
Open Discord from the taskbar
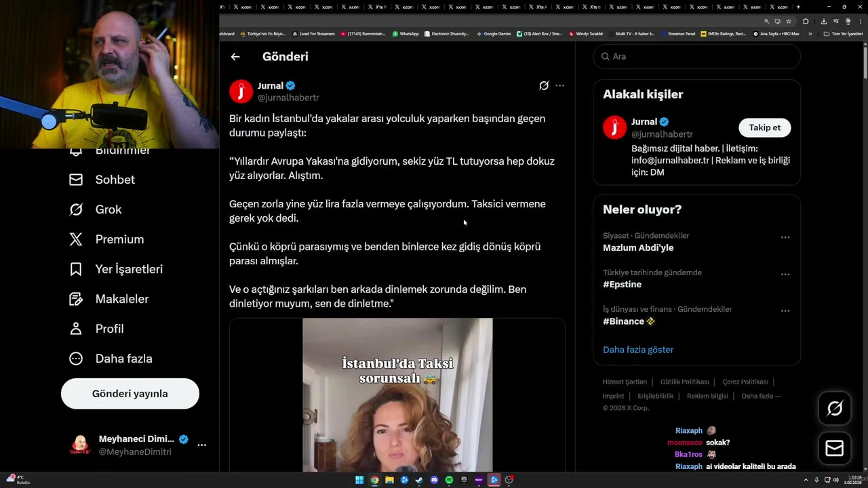tap(434, 480)
